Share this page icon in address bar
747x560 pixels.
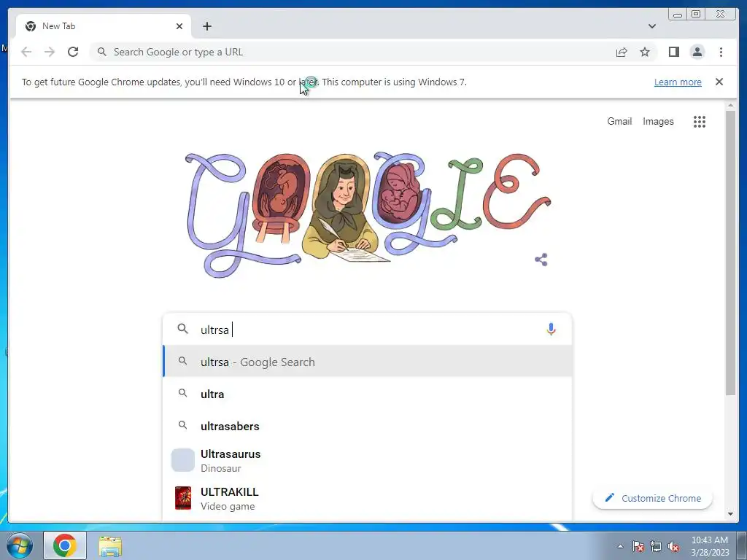[622, 52]
